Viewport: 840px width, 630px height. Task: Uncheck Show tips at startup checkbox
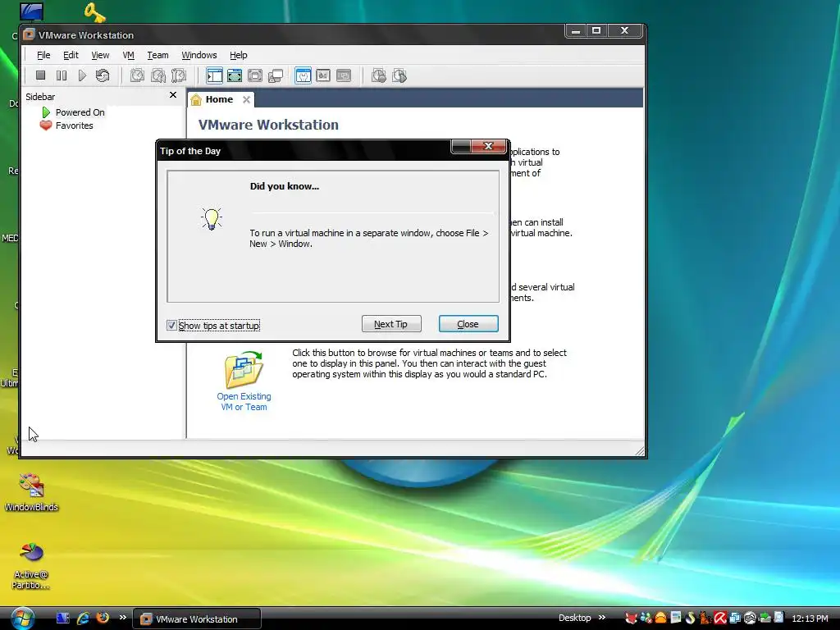(171, 325)
